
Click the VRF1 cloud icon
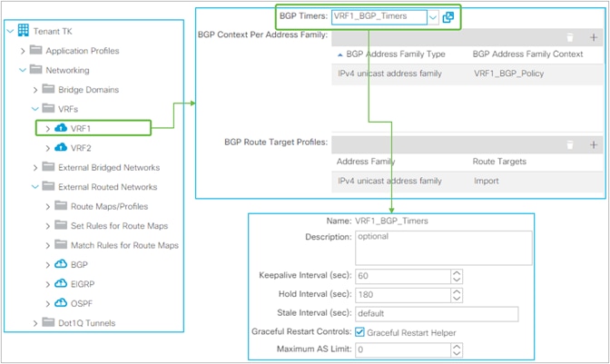[x=61, y=128]
